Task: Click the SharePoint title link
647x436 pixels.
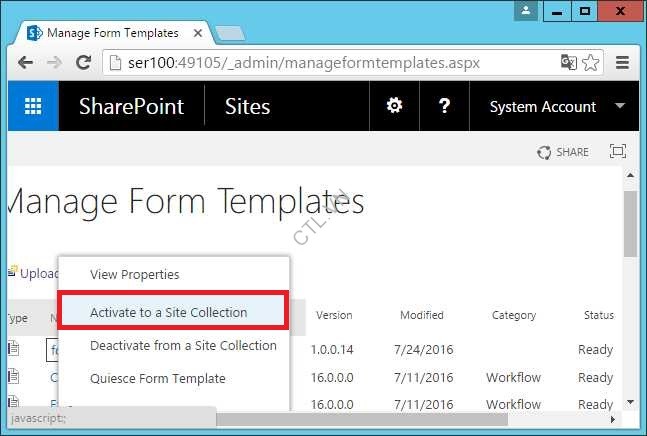Action: point(131,107)
